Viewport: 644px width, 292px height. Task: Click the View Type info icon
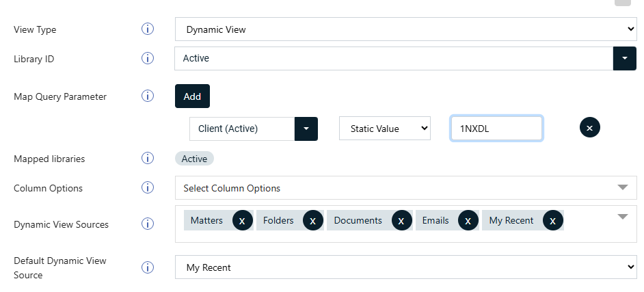point(147,29)
